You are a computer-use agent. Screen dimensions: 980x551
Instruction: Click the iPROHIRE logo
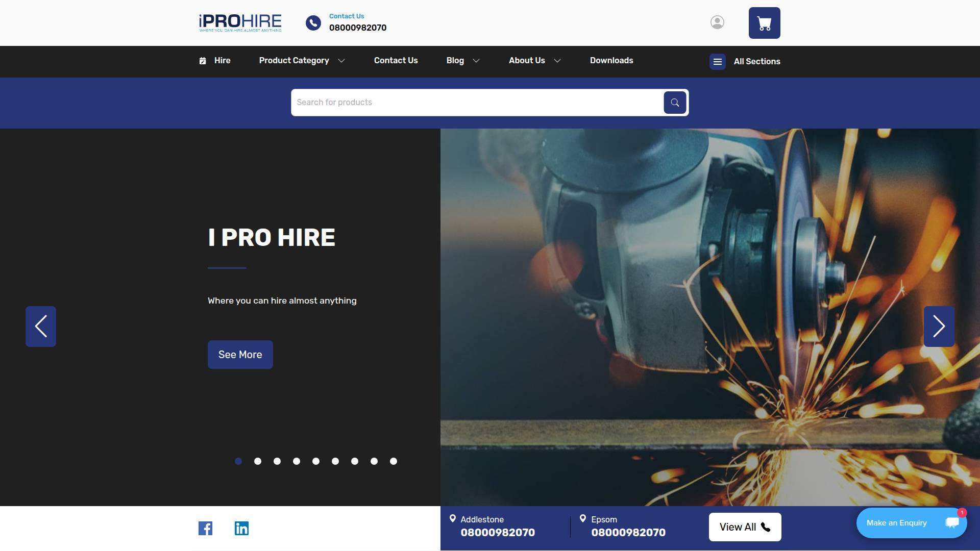tap(240, 22)
